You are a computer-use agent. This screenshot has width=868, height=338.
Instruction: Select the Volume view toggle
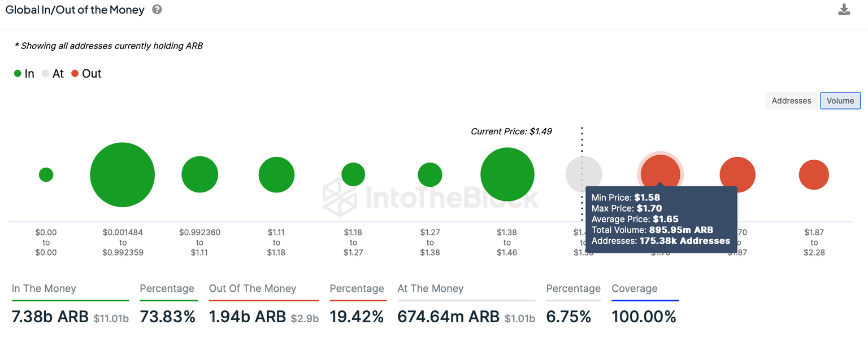point(840,100)
